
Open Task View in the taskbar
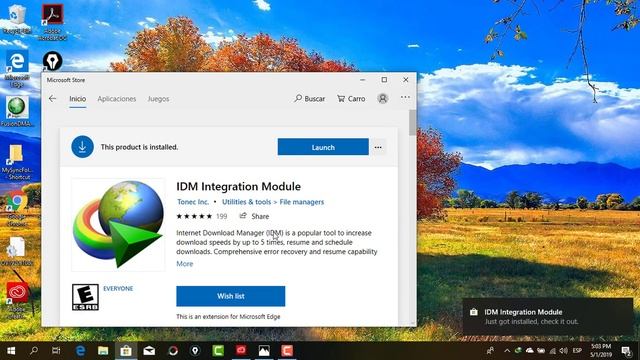point(56,351)
